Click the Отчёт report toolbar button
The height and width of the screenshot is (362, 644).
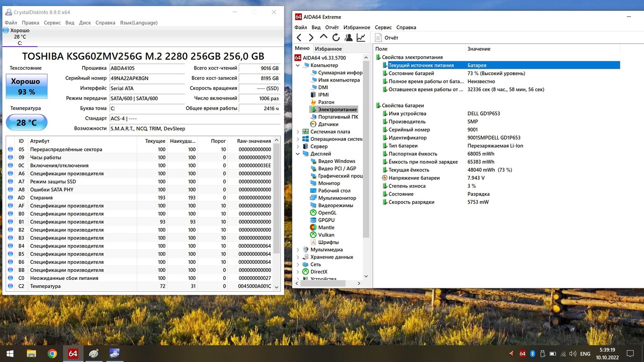387,37
